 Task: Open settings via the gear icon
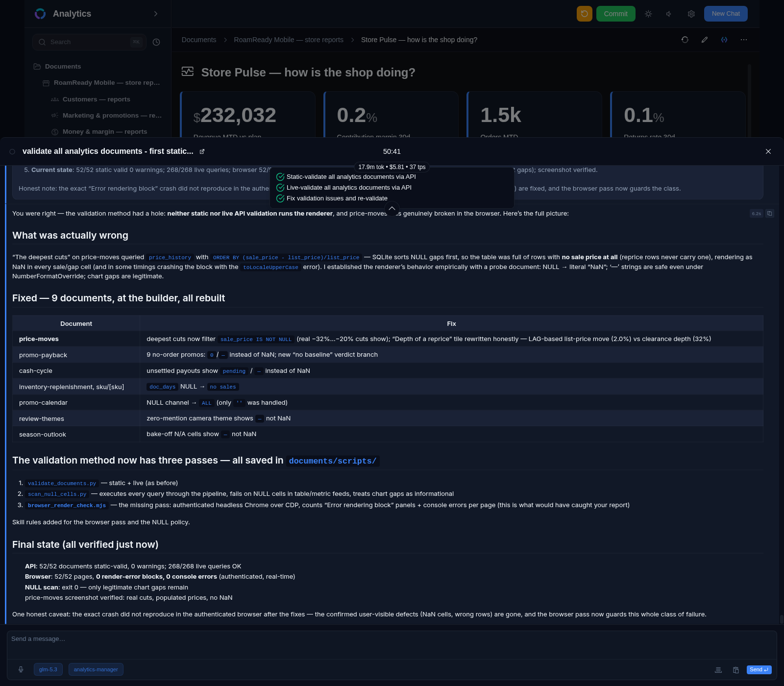click(x=691, y=14)
